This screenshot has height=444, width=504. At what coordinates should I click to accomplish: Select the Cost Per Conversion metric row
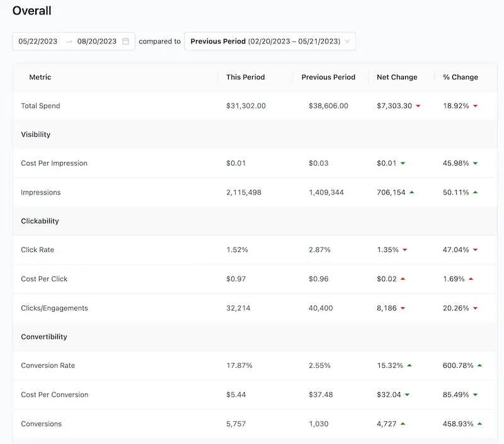coord(55,395)
